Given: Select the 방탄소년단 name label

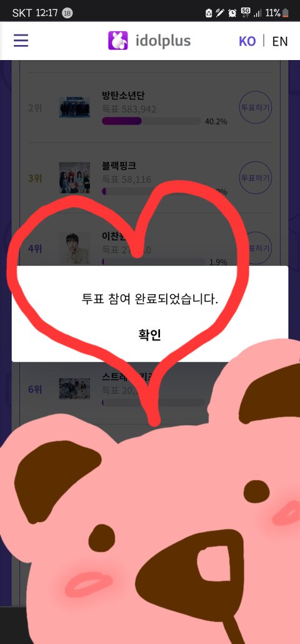Looking at the screenshot, I should 122,95.
